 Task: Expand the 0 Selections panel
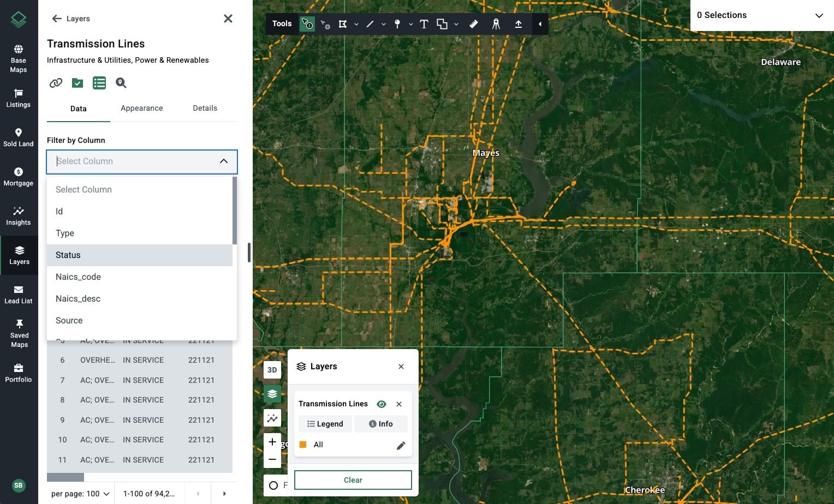click(x=820, y=16)
